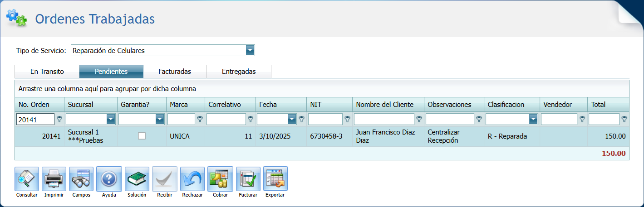Sort by the Fecha column header
Image resolution: width=644 pixels, height=207 pixels.
click(x=281, y=105)
